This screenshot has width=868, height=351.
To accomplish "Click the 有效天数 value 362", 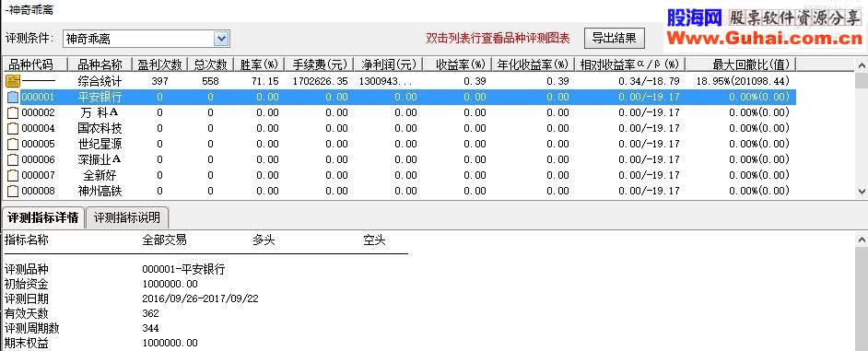I will pos(150,313).
